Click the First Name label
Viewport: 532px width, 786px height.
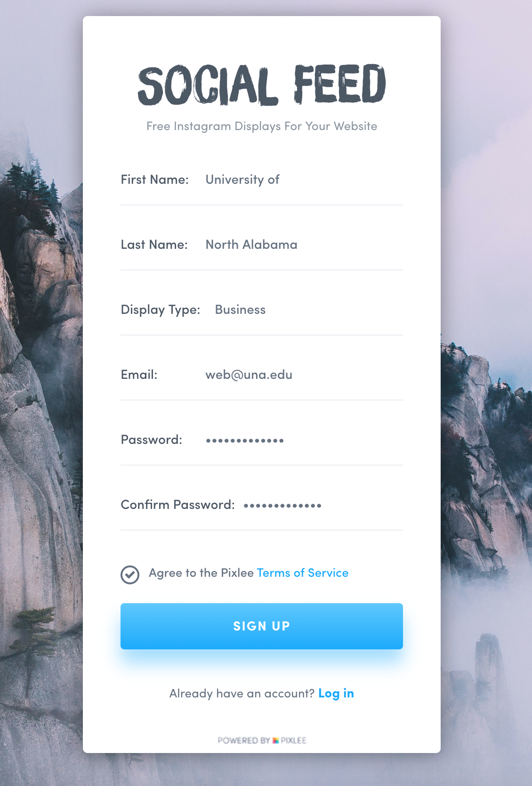155,180
